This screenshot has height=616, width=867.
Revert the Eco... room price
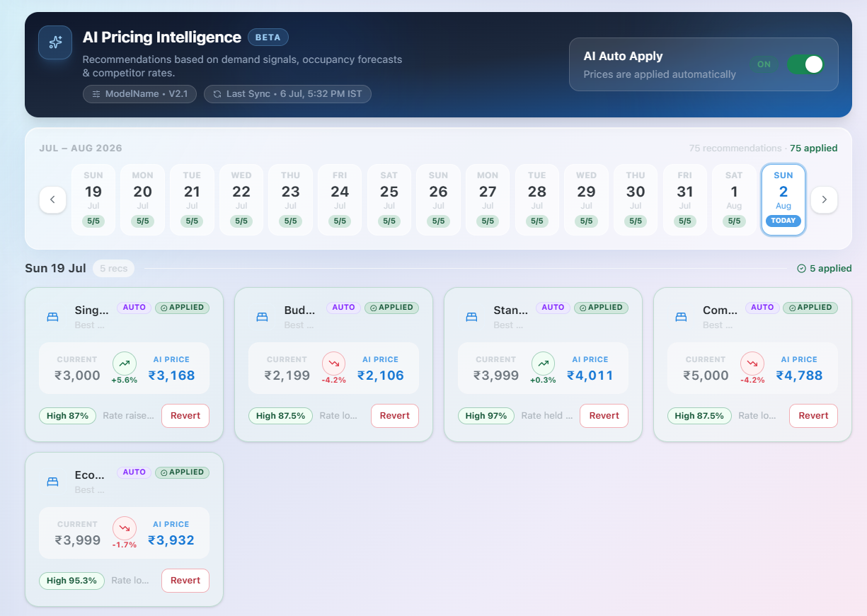point(185,581)
